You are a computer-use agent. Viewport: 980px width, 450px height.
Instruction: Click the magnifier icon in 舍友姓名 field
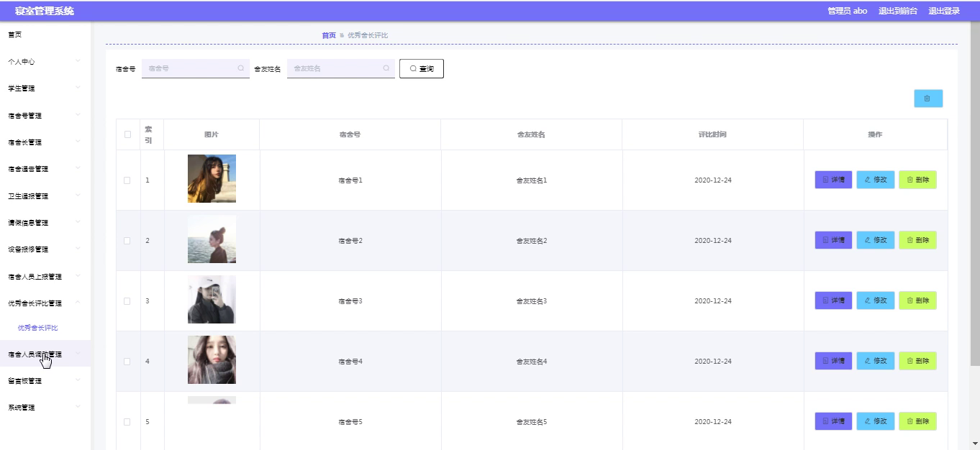pyautogui.click(x=386, y=68)
